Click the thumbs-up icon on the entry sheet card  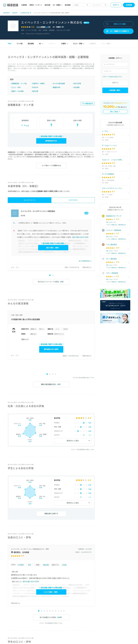pyautogui.click(x=11, y=267)
